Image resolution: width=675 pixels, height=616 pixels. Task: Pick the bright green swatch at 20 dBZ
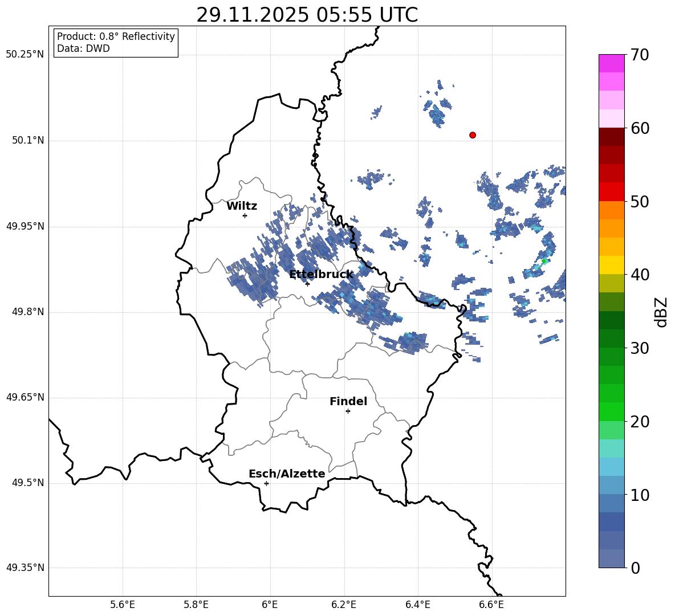pyautogui.click(x=611, y=411)
